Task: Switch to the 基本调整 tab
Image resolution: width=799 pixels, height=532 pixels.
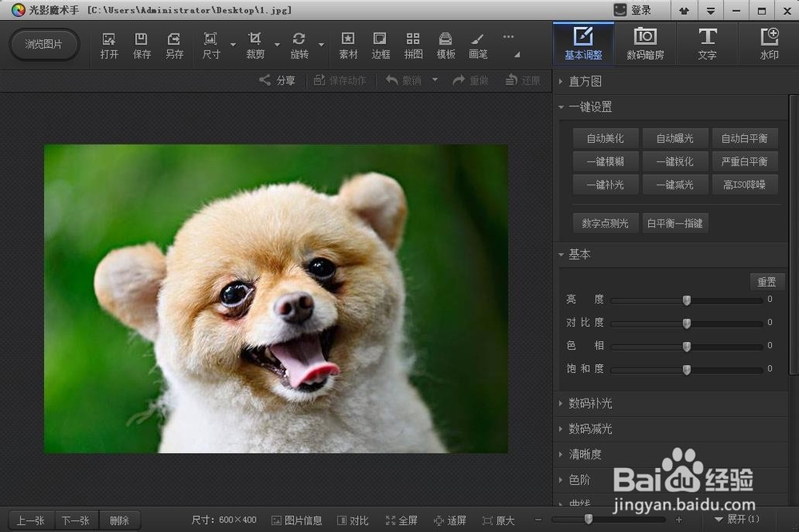Action: (x=583, y=44)
